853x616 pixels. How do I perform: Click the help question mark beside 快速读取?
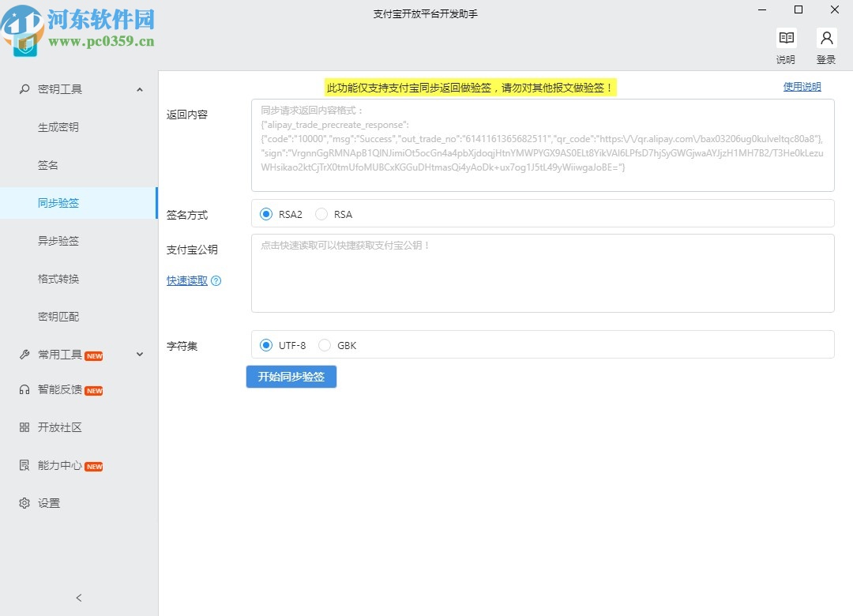coord(216,281)
